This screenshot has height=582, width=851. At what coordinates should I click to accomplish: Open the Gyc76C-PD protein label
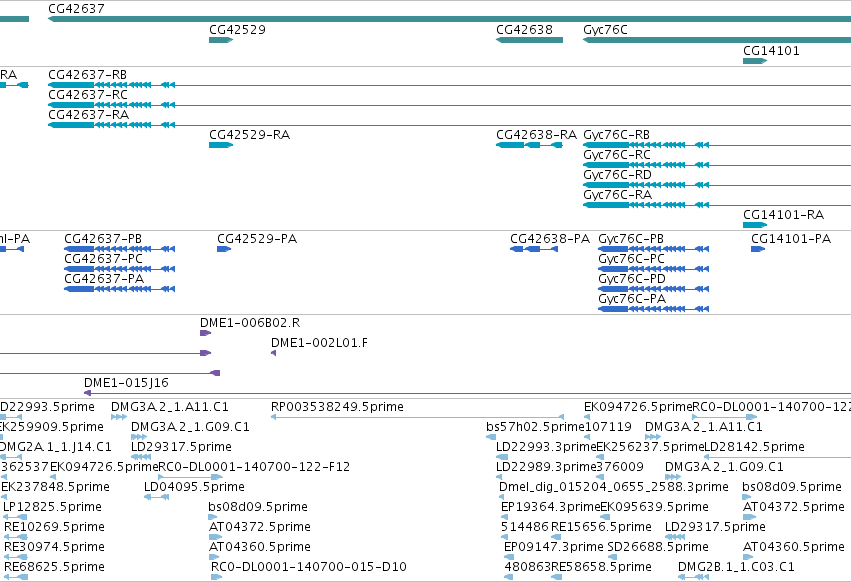tap(632, 279)
